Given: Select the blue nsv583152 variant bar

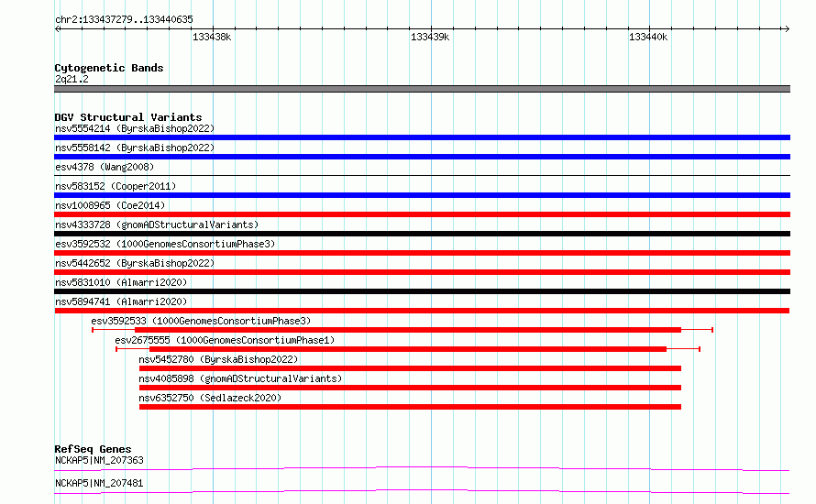Looking at the screenshot, I should (x=422, y=195).
